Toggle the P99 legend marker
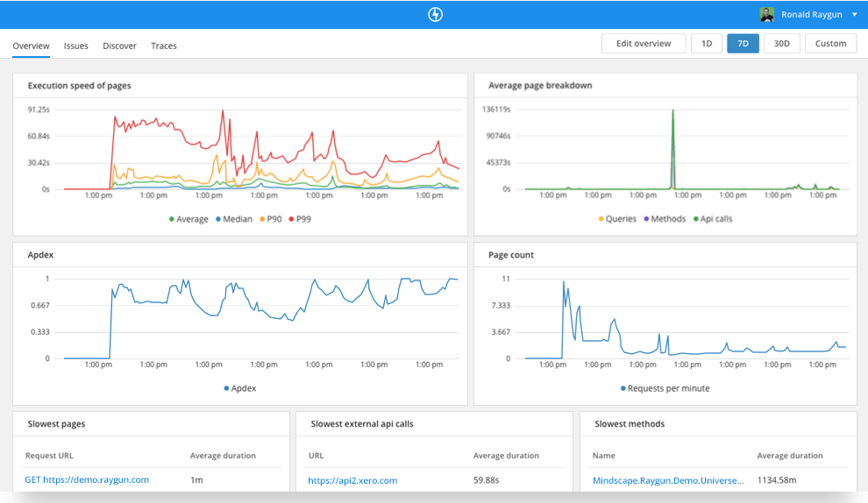Viewport: 868px width, 503px height. click(x=292, y=219)
